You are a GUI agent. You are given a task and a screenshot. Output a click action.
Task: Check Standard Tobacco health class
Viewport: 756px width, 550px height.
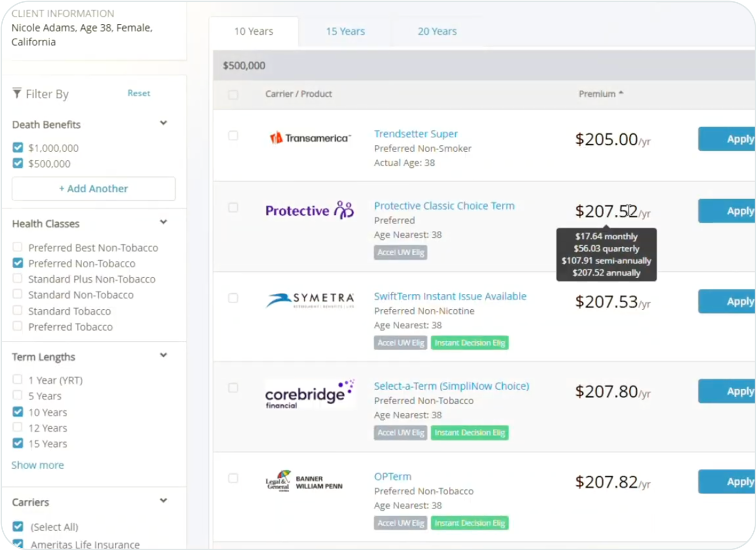click(x=17, y=310)
